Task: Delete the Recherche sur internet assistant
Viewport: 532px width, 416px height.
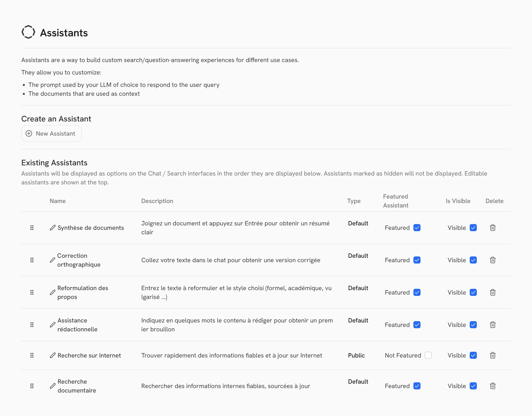Action: pos(493,355)
